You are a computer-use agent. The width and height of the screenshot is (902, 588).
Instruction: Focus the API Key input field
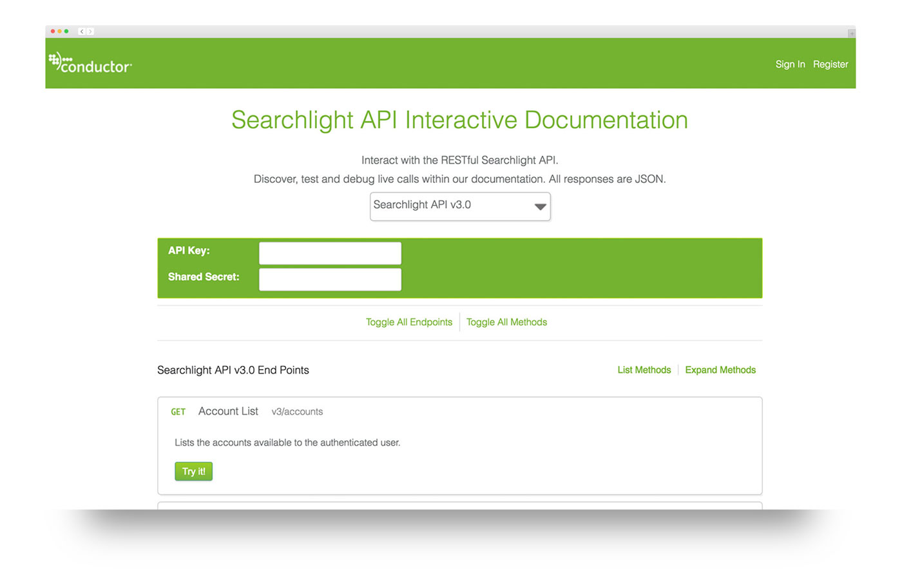(x=330, y=253)
